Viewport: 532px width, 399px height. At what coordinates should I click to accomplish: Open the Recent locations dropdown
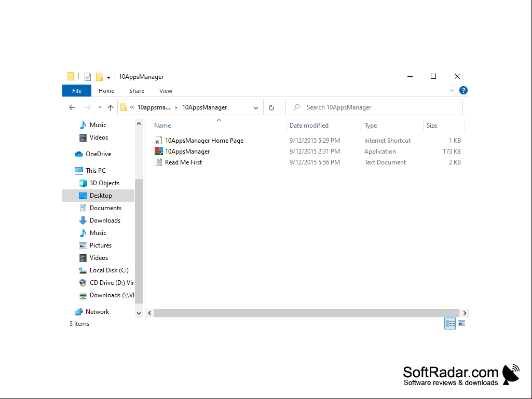(x=100, y=107)
